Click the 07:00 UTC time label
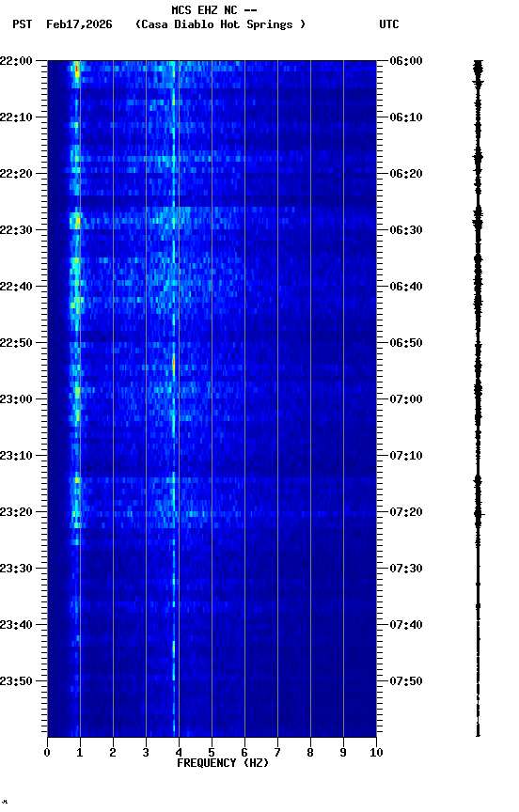519x812 pixels. (406, 399)
